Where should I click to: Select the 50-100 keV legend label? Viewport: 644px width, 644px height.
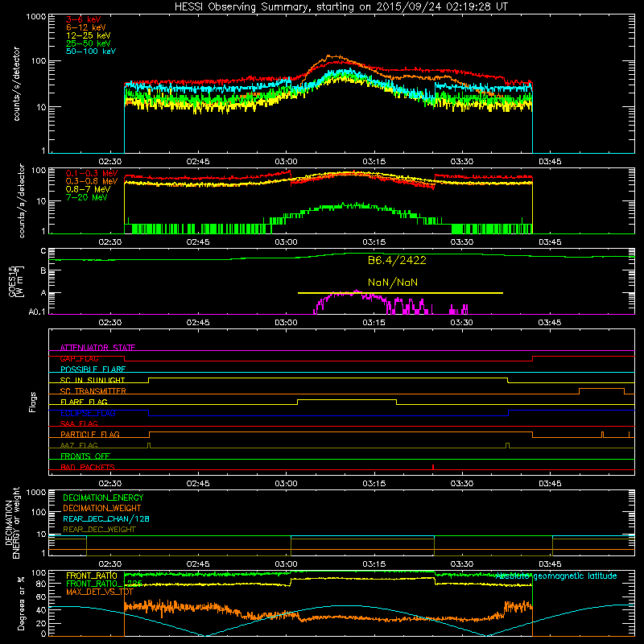tap(91, 52)
